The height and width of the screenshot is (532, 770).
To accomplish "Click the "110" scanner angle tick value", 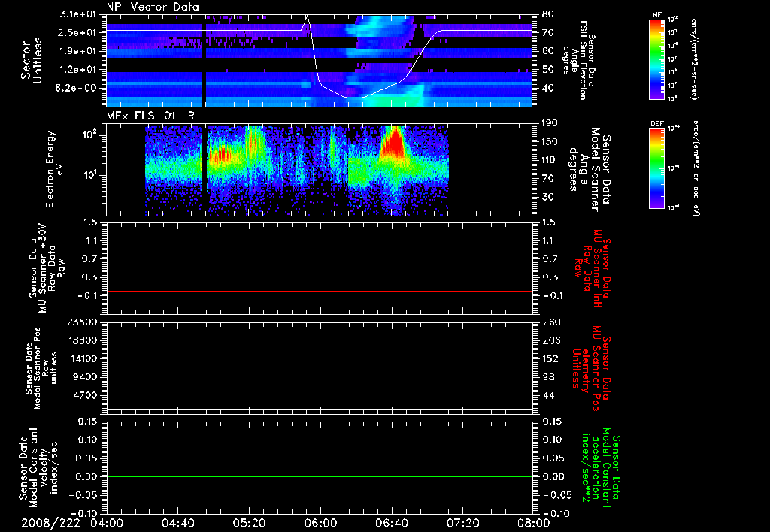I will tap(550, 160).
